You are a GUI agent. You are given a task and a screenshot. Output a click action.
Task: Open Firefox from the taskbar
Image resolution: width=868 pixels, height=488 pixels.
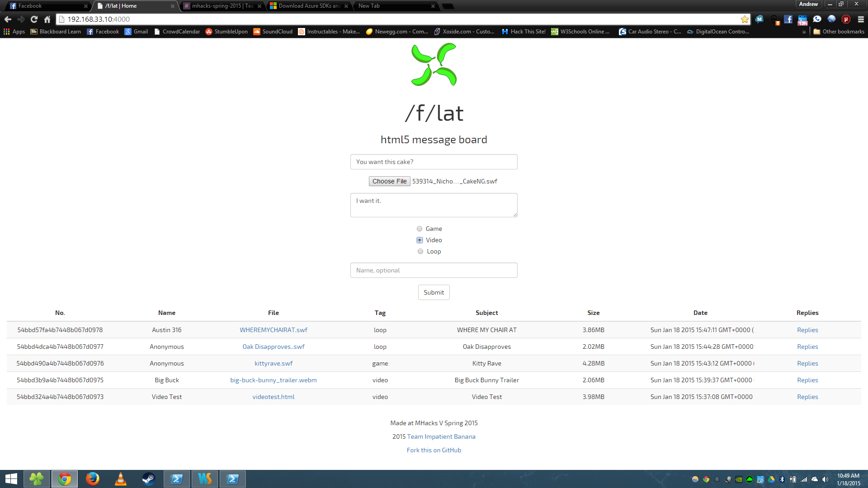(x=92, y=479)
